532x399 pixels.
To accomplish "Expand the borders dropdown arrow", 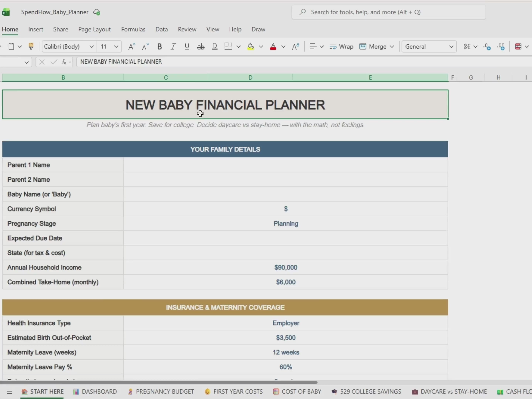I will 238,46.
